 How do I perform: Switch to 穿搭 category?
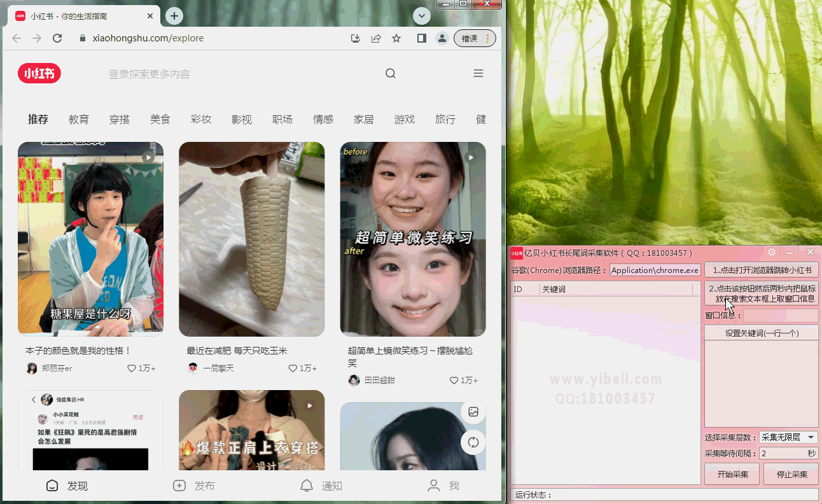[120, 119]
